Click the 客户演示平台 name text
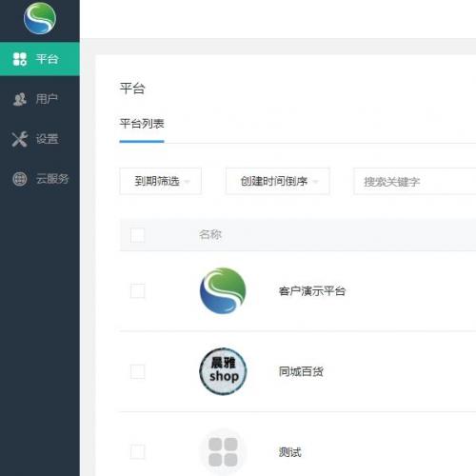Viewport: 476px width, 476px height. click(x=312, y=291)
